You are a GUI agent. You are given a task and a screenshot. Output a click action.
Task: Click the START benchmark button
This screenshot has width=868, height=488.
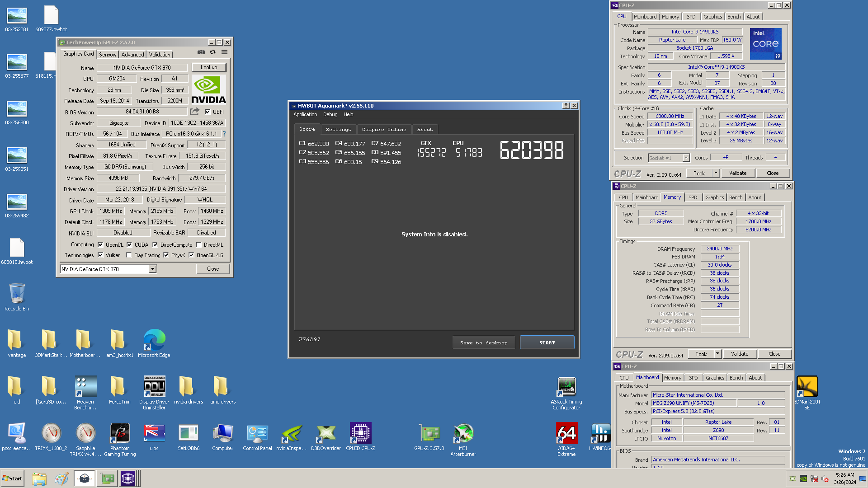(x=547, y=343)
